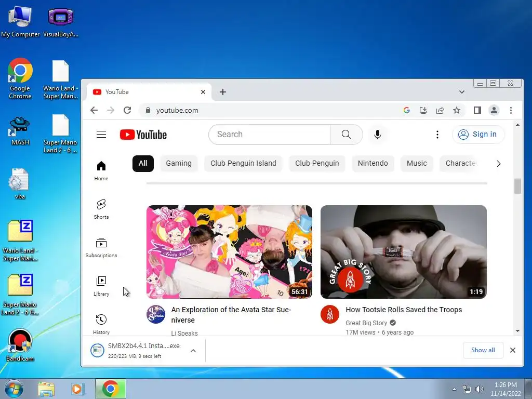Select the Bandicam desktop shortcut
The width and height of the screenshot is (532, 399).
pyautogui.click(x=20, y=345)
